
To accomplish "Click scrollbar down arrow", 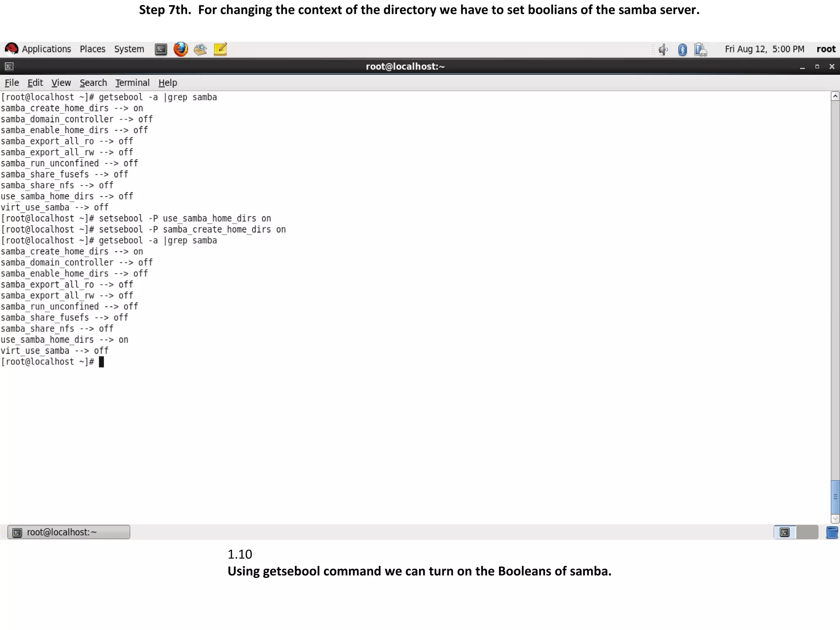I will point(835,519).
